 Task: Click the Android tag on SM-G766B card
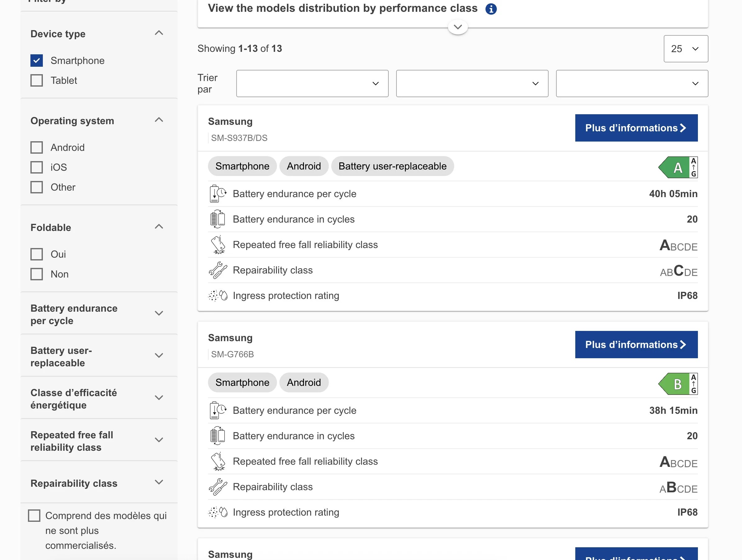click(x=304, y=383)
